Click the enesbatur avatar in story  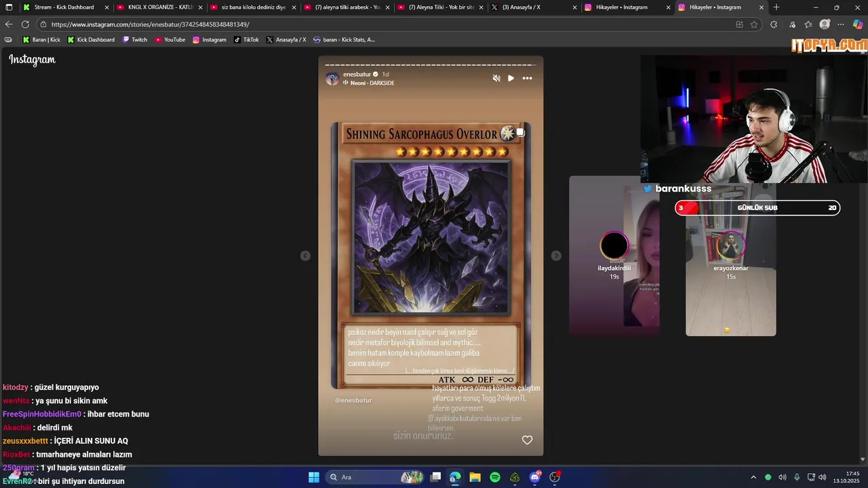332,78
